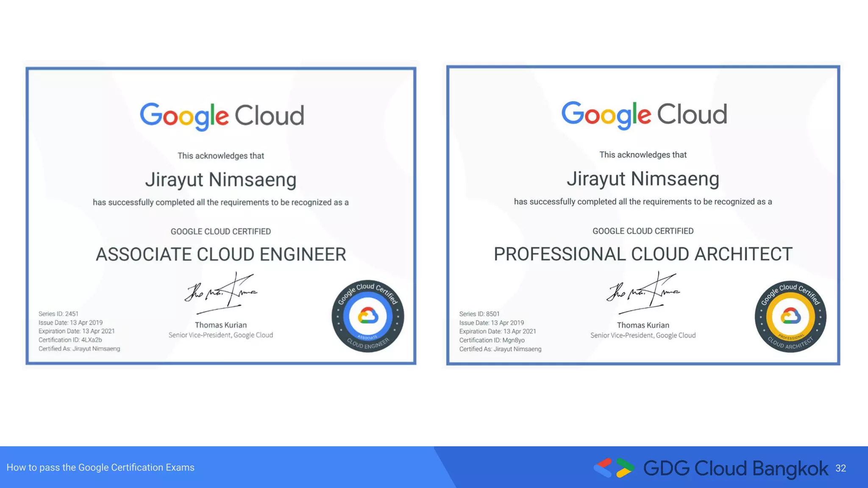Screen dimensions: 868x488
Task: Click the signature on the right certificate
Action: pyautogui.click(x=643, y=293)
